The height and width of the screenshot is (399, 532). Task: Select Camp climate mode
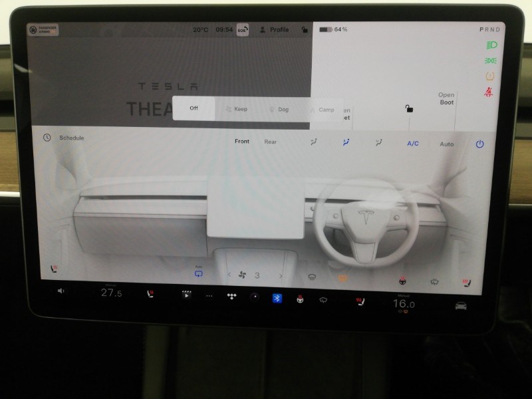[x=323, y=110]
